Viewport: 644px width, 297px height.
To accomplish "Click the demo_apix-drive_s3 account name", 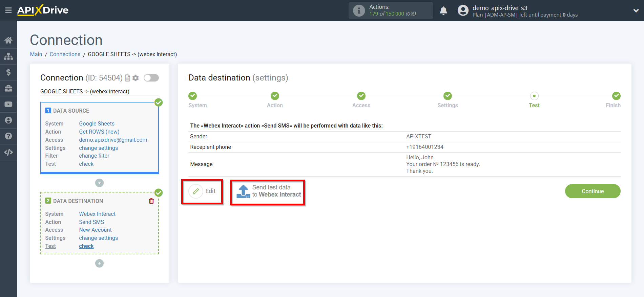I will (x=500, y=8).
